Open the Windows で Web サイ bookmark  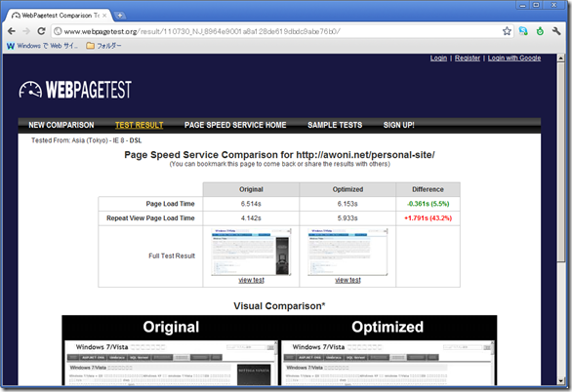point(42,46)
